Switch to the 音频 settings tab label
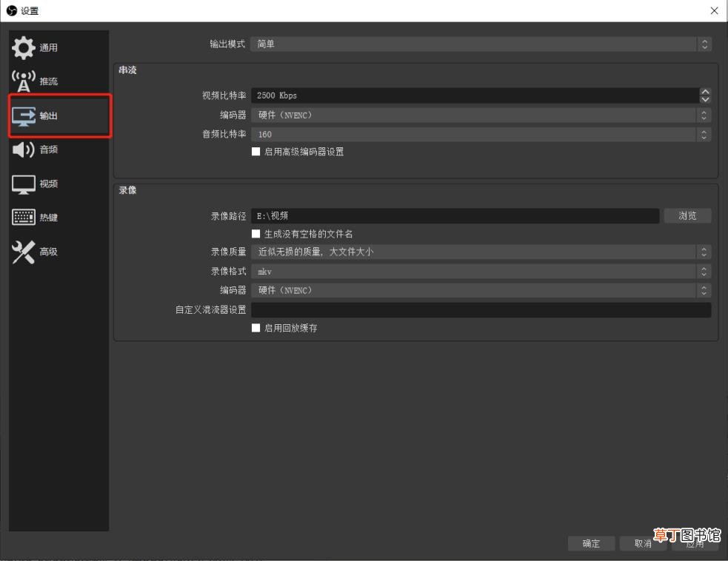Screen dimensions: 728x561 [x=48, y=150]
